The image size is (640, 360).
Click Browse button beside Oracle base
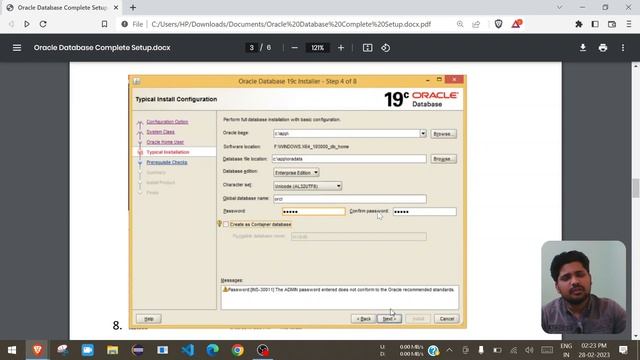coord(443,133)
